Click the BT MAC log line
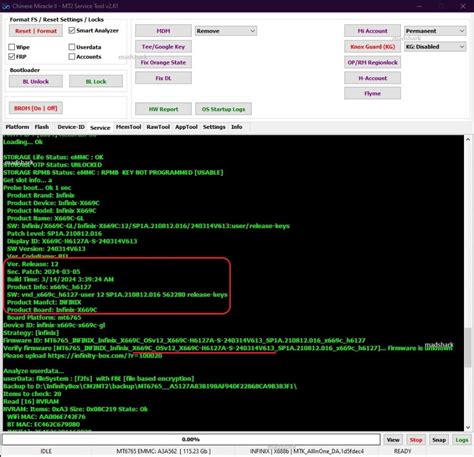 [x=43, y=424]
